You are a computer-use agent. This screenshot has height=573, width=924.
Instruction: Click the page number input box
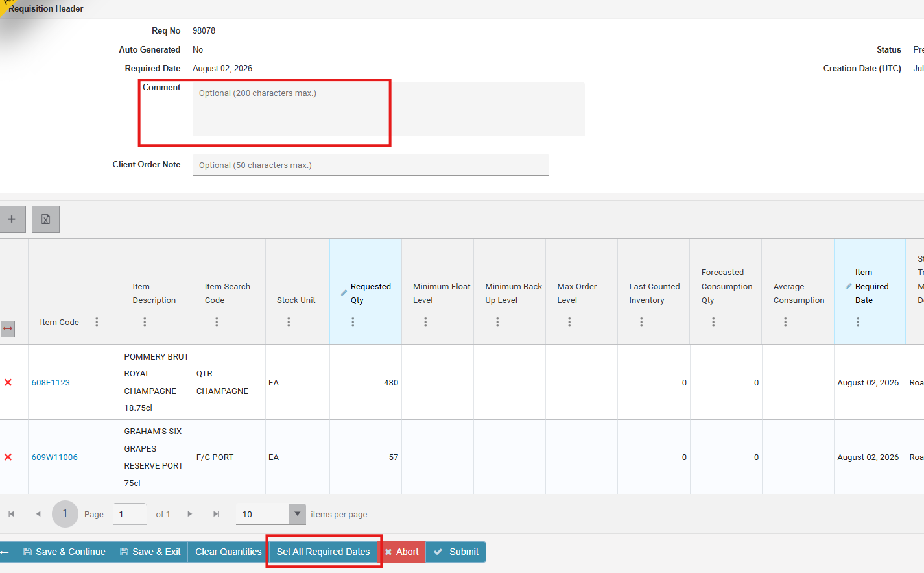tap(130, 514)
